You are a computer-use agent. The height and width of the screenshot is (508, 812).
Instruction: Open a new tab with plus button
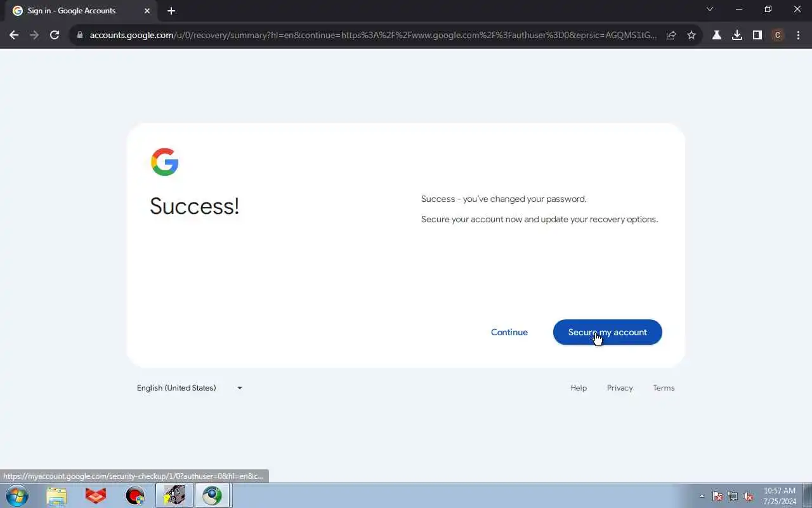point(171,11)
